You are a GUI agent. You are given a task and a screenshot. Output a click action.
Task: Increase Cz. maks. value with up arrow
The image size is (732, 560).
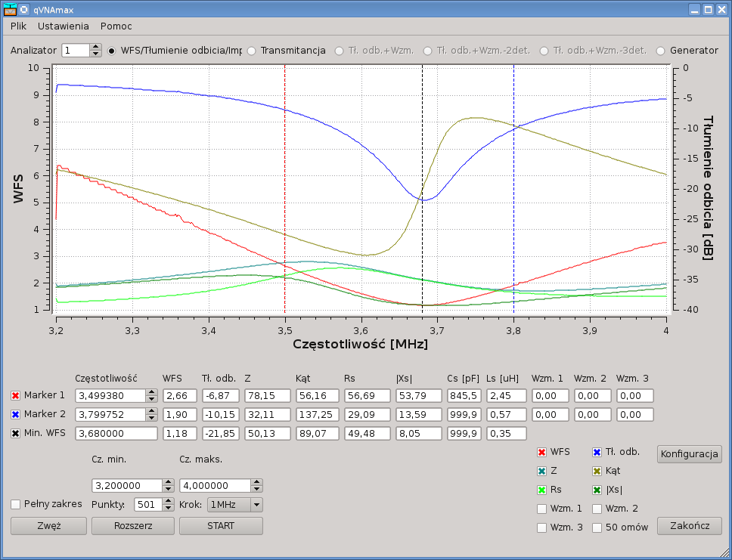256,482
